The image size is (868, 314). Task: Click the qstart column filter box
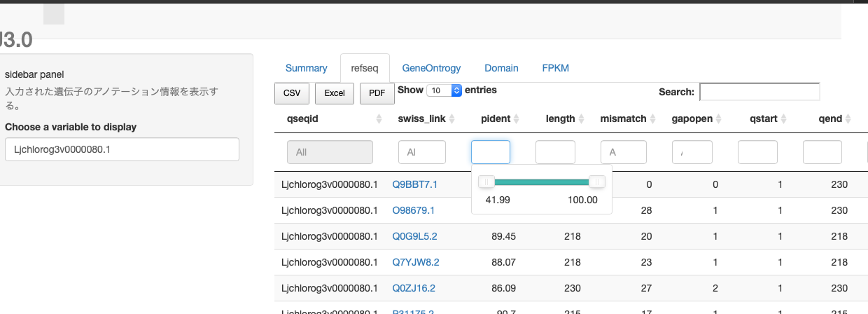point(757,152)
